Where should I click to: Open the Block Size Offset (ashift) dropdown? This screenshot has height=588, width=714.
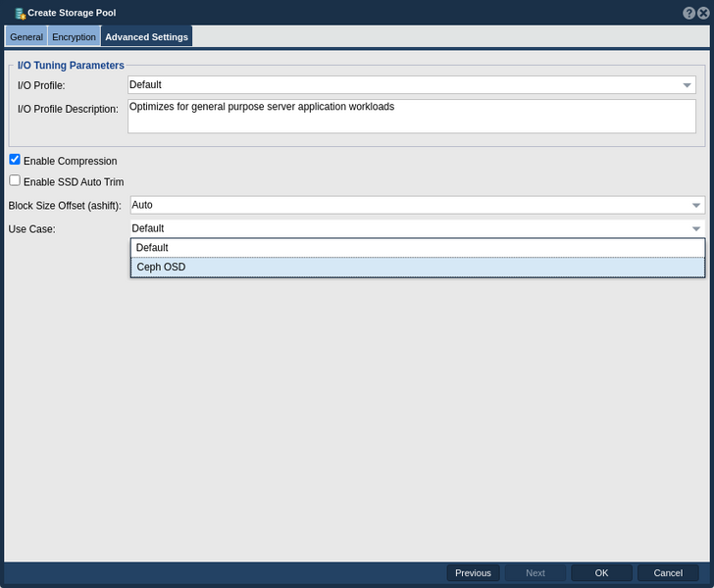(418, 205)
